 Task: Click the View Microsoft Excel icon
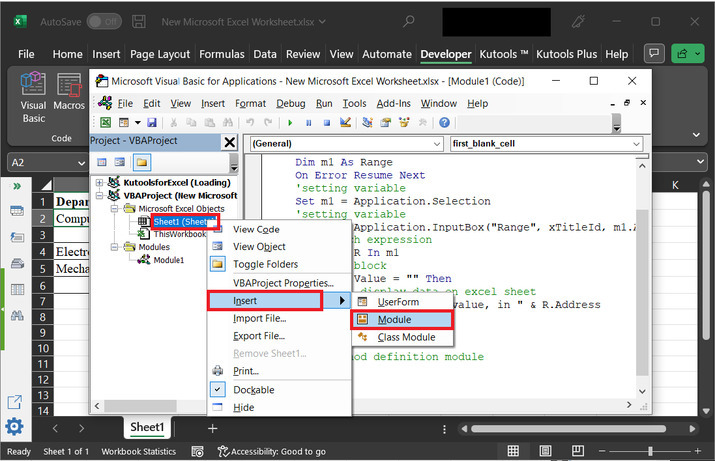[x=105, y=123]
